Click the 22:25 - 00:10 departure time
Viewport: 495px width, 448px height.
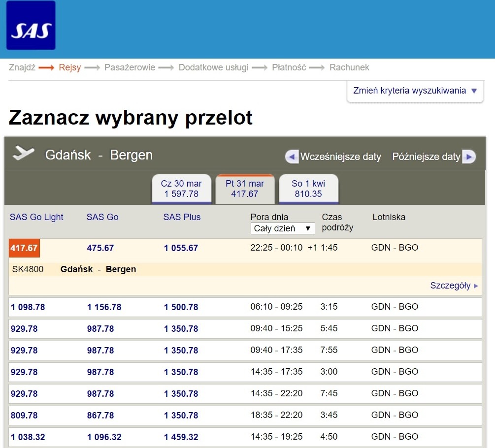(x=276, y=248)
